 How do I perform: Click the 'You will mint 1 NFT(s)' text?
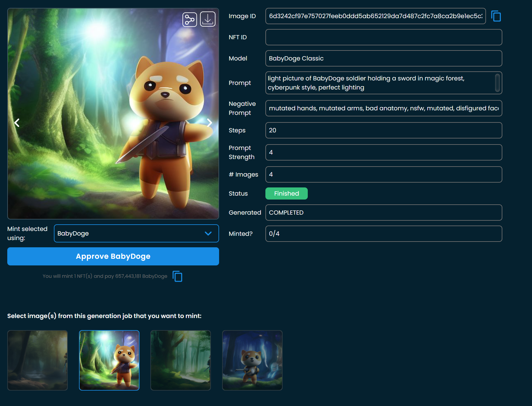(105, 276)
